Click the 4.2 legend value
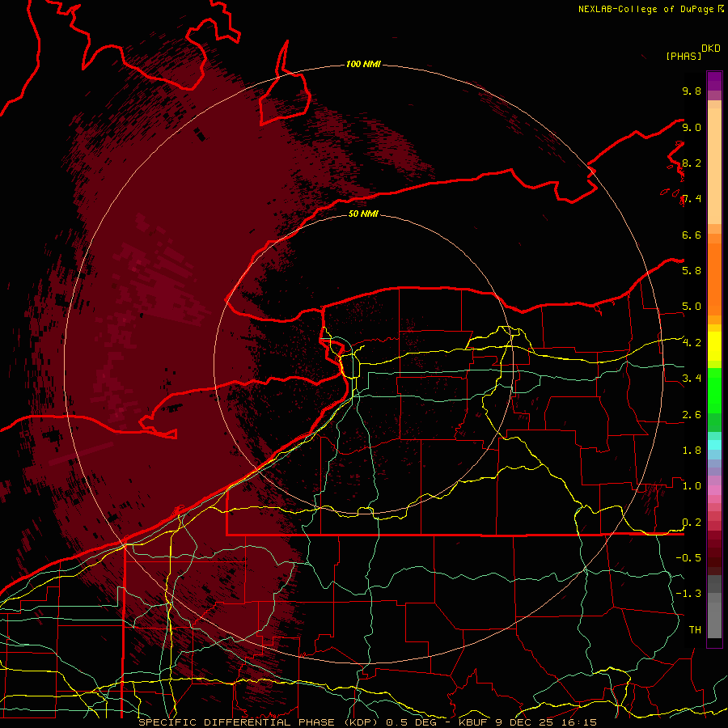This screenshot has width=728, height=728. click(x=692, y=343)
